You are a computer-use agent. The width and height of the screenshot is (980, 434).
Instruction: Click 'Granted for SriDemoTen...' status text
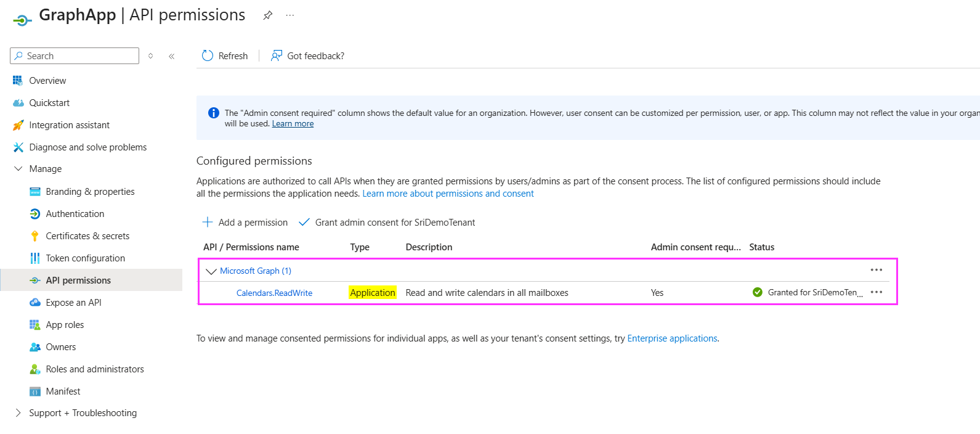[815, 293]
